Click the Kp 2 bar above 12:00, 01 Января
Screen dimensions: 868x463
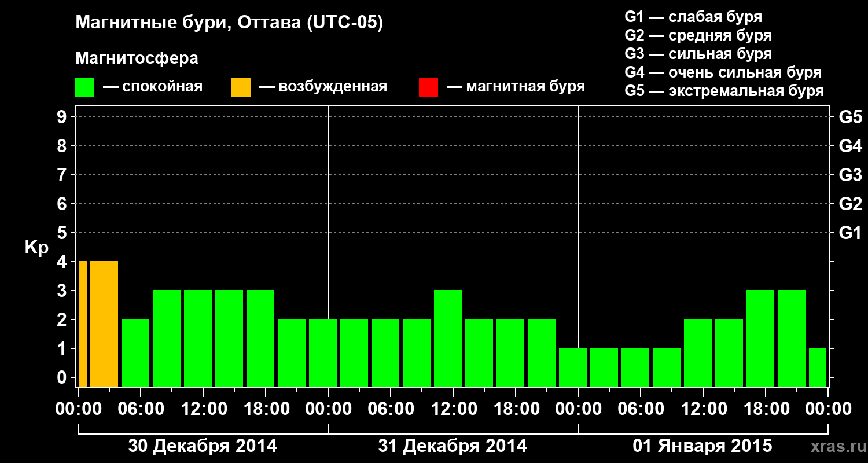click(x=698, y=353)
